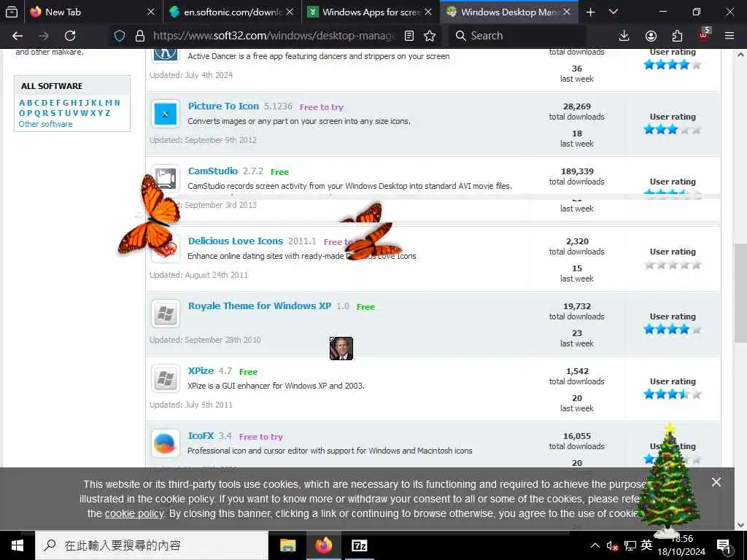747x560 pixels.
Task: Click the input language indicator 英
Action: [x=646, y=545]
